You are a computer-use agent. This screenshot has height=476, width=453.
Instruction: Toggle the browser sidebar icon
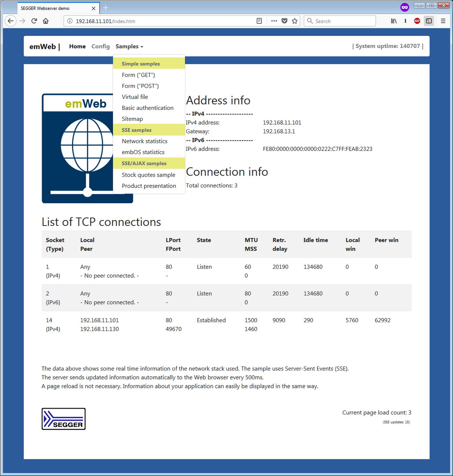click(x=429, y=21)
